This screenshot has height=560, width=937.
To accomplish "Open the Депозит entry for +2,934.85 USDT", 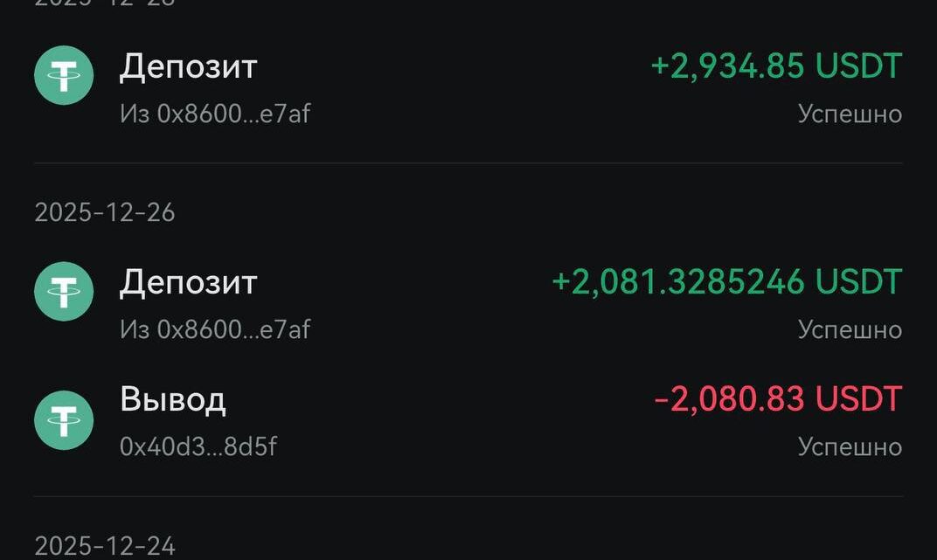I will [x=188, y=66].
